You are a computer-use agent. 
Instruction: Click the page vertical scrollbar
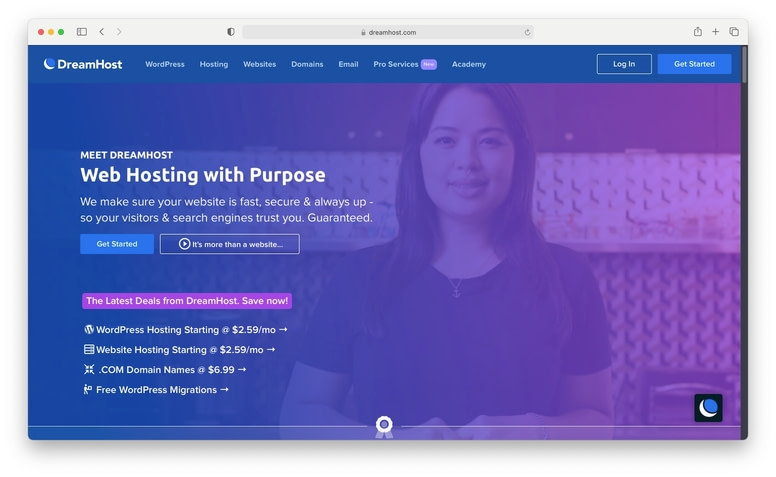744,65
